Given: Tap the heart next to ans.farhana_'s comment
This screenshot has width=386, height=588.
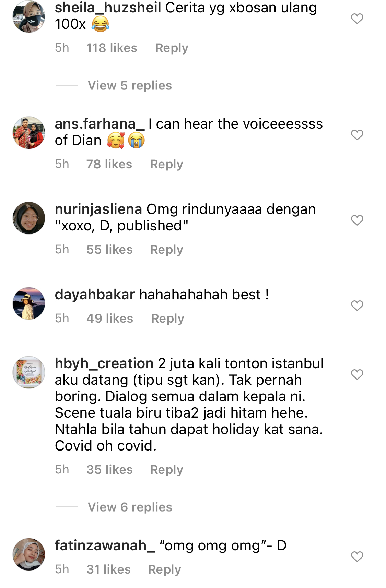Looking at the screenshot, I should pos(357,135).
